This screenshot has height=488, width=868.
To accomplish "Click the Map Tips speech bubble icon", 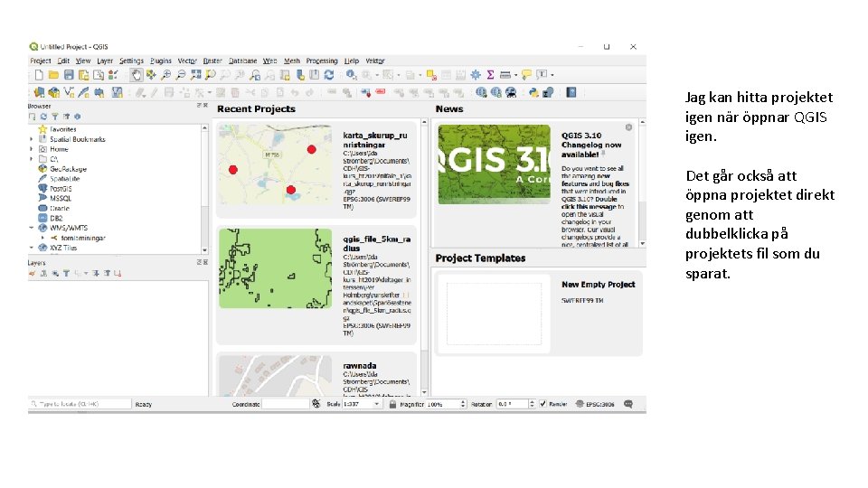I will click(526, 75).
